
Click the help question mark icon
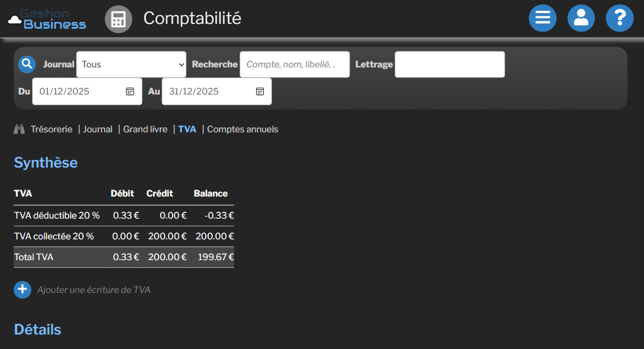(x=619, y=18)
